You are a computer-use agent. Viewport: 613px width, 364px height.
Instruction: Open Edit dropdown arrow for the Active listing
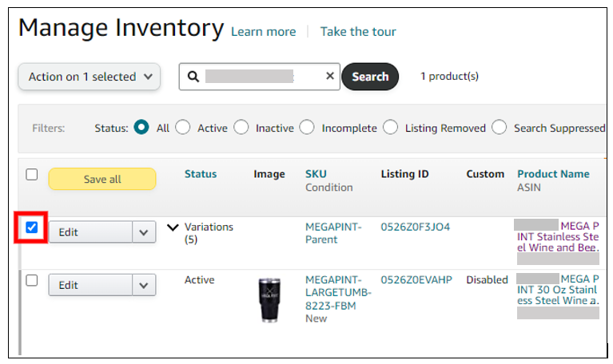pos(144,285)
